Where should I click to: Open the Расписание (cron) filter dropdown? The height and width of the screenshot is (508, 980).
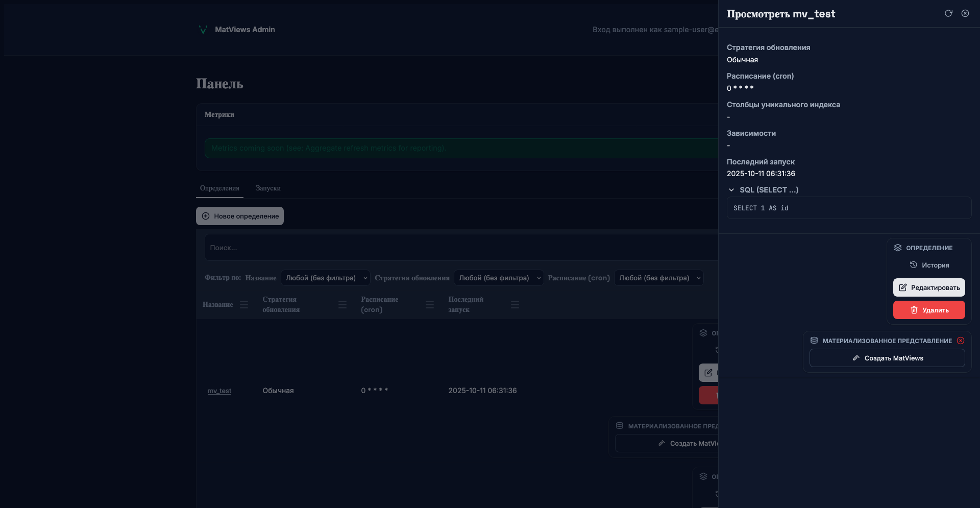point(658,278)
